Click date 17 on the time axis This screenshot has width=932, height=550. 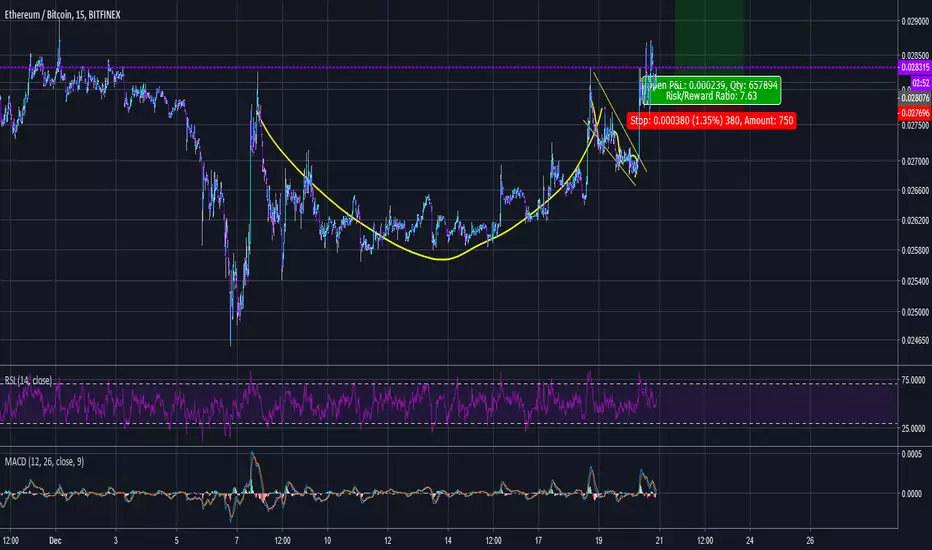538,540
